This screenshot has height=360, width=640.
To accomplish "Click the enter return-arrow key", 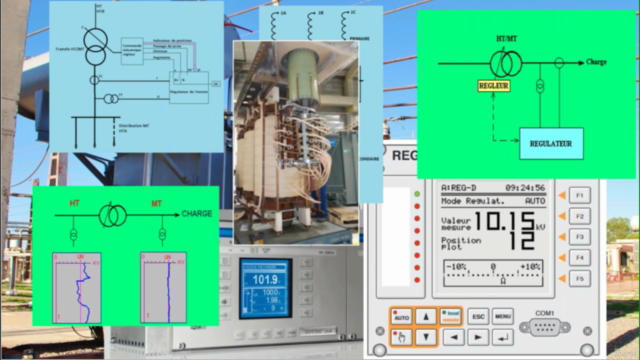I will tap(503, 338).
